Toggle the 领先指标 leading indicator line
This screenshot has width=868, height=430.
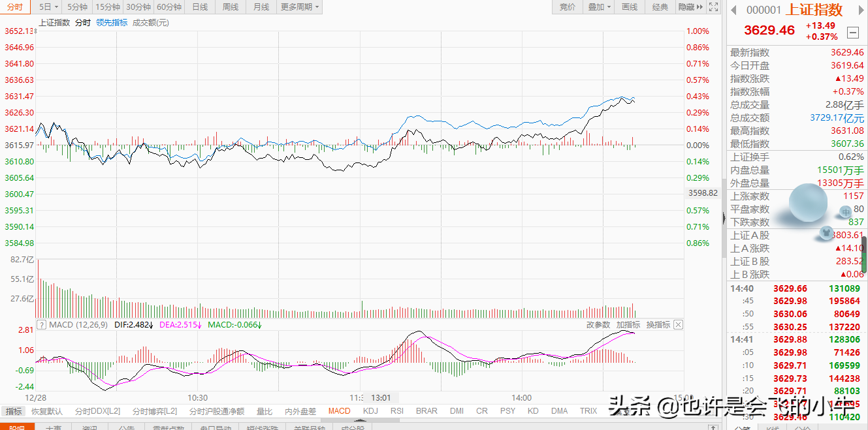click(x=112, y=22)
